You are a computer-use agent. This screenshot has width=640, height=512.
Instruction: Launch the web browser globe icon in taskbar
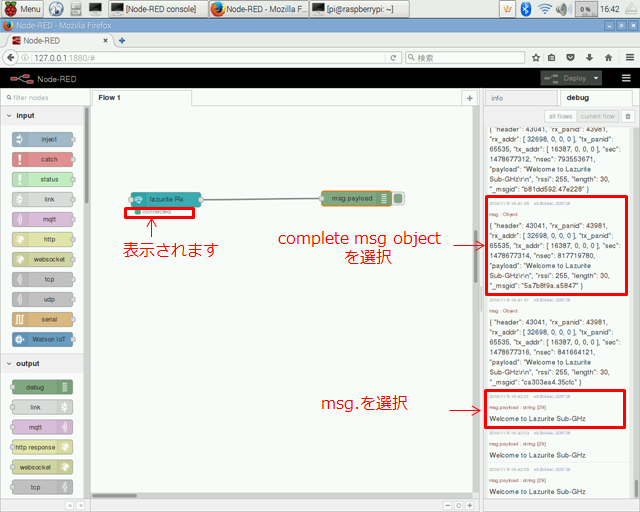point(56,9)
